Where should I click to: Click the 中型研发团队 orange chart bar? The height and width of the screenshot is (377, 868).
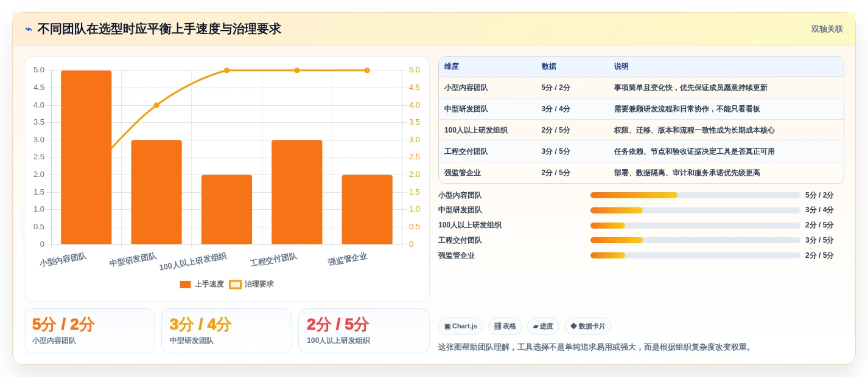(156, 192)
